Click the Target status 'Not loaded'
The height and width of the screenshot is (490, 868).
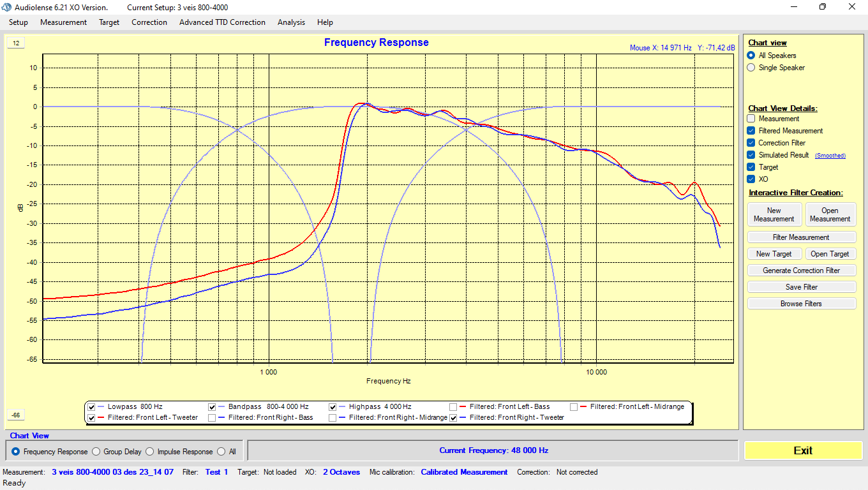click(280, 473)
